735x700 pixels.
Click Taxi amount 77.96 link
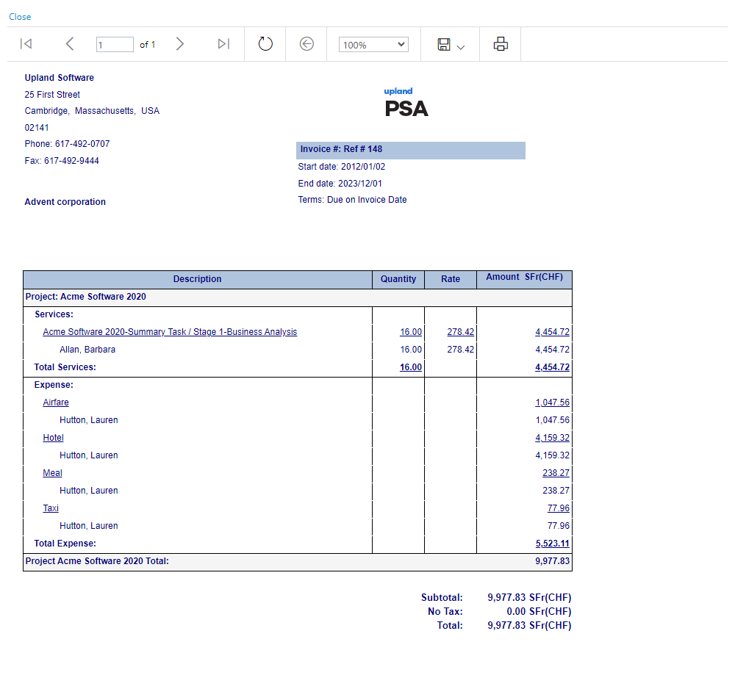[x=559, y=508]
